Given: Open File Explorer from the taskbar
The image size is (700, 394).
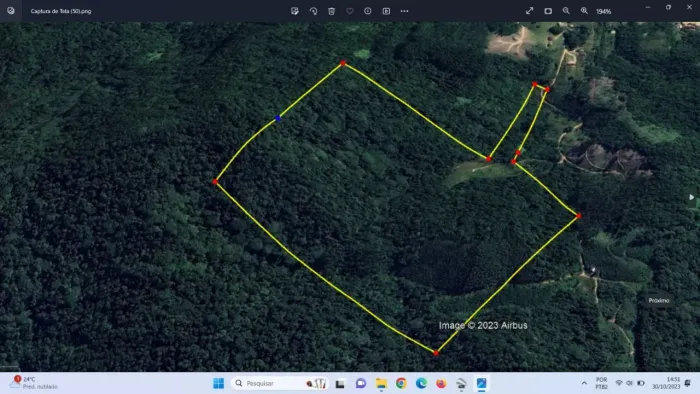Looking at the screenshot, I should coord(381,383).
